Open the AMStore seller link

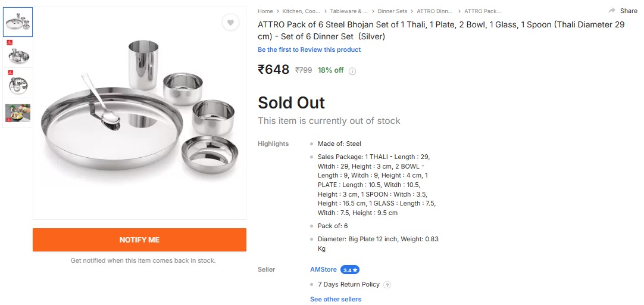pyautogui.click(x=323, y=270)
